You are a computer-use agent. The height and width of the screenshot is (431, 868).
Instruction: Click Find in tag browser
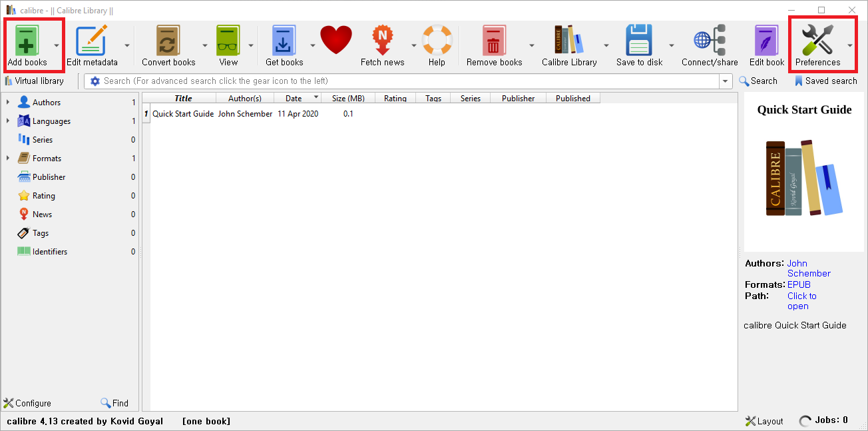click(114, 403)
